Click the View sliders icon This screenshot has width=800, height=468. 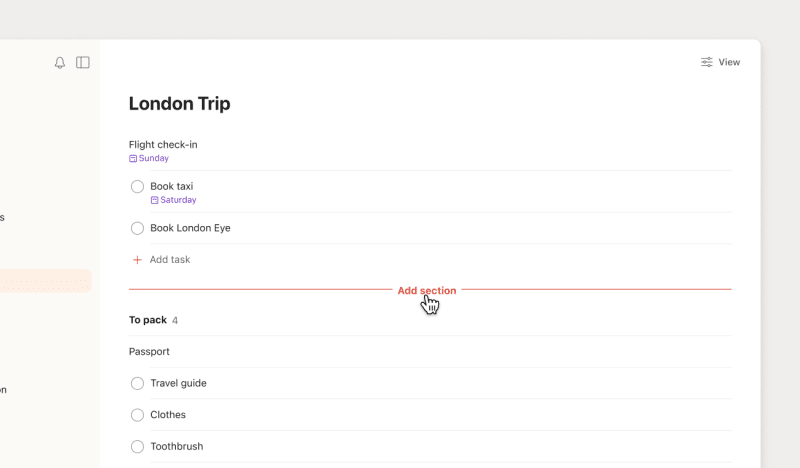(707, 62)
